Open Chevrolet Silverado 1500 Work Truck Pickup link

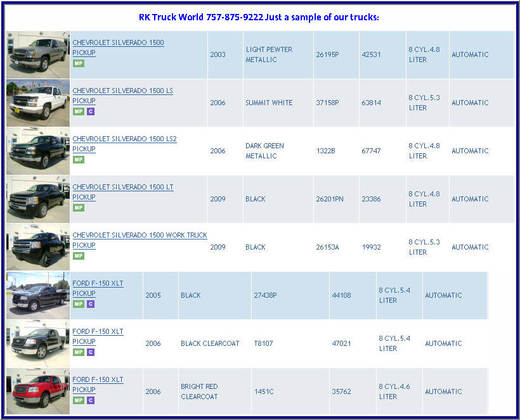pyautogui.click(x=140, y=240)
